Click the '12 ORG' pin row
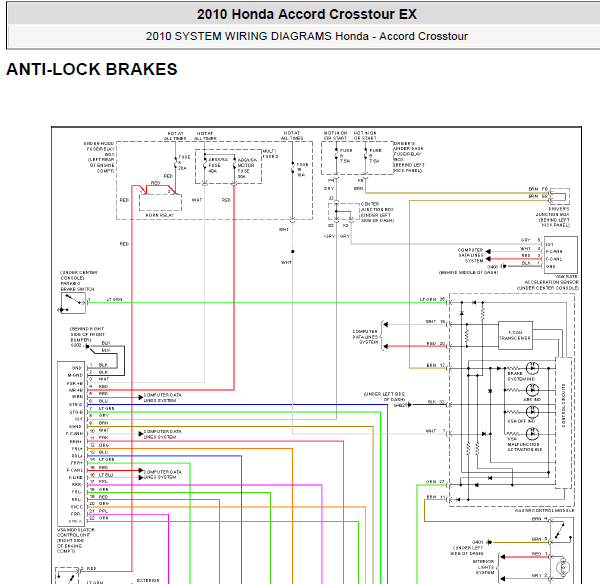The image size is (600, 584). [x=99, y=445]
